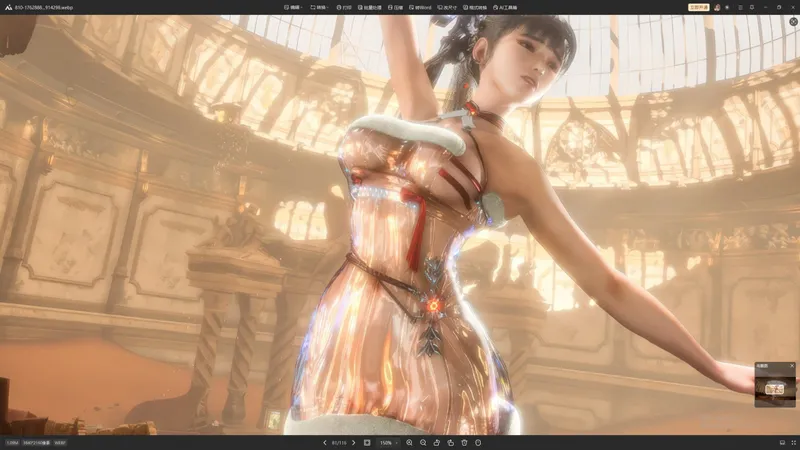This screenshot has height=450, width=800.
Task: Close the navigator thumbnail panel
Action: (793, 366)
